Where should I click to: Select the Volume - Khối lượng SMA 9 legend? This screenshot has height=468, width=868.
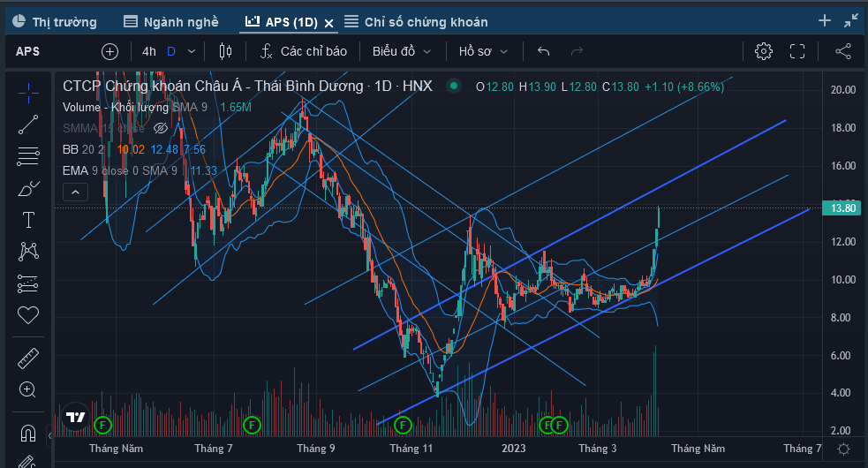(x=135, y=107)
